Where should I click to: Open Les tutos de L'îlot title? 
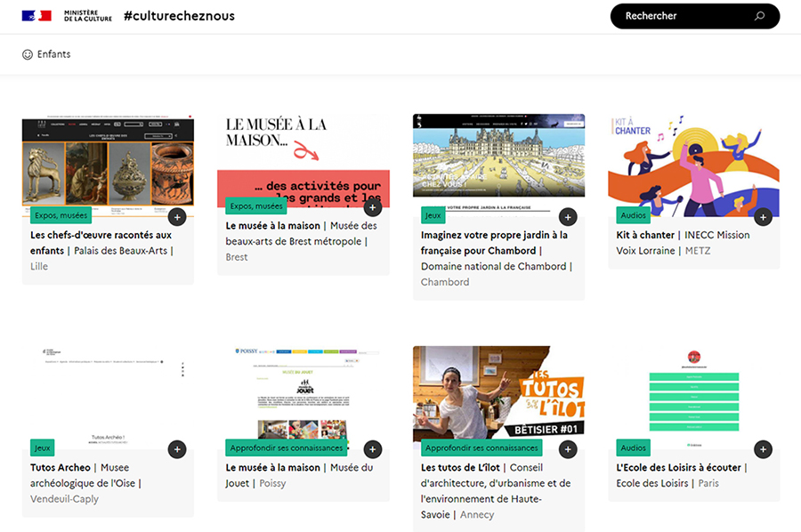click(460, 467)
